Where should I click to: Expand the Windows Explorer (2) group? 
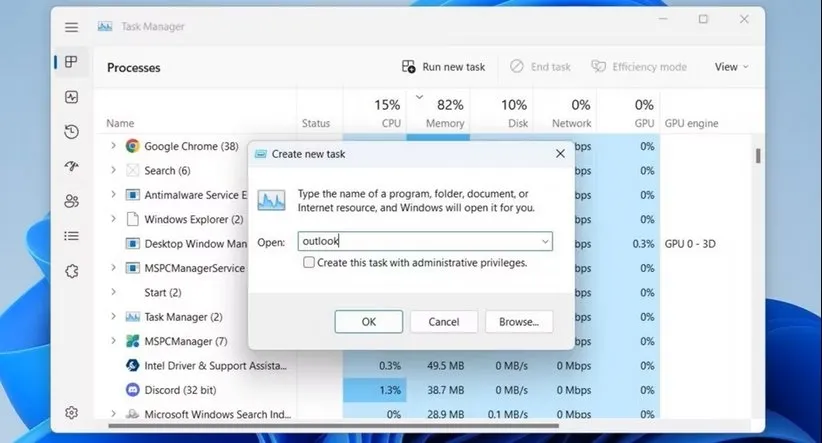pyautogui.click(x=113, y=219)
